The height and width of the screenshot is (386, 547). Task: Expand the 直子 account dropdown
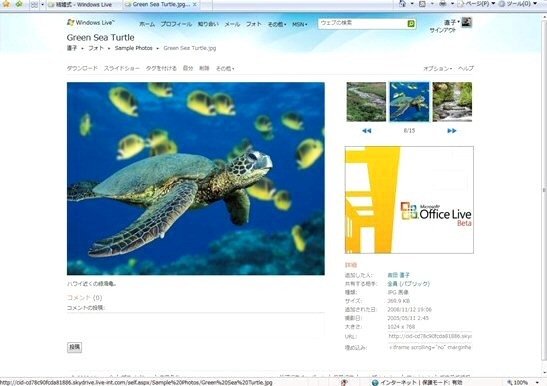tap(452, 22)
